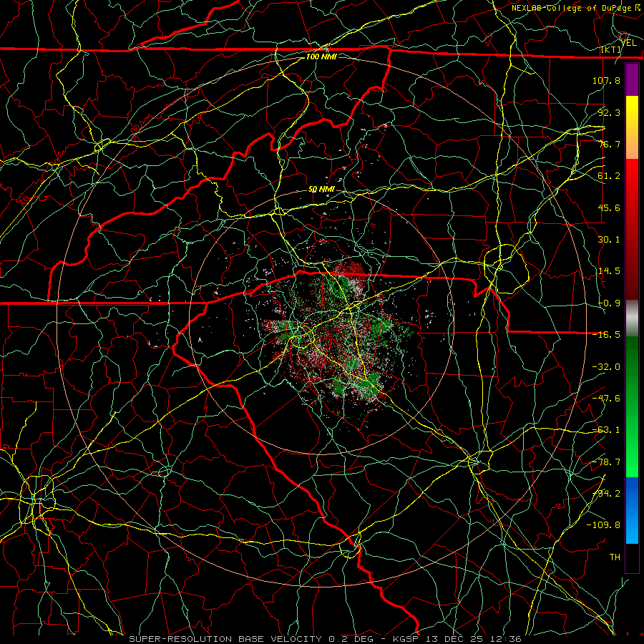Click the TH threshold label

(615, 557)
